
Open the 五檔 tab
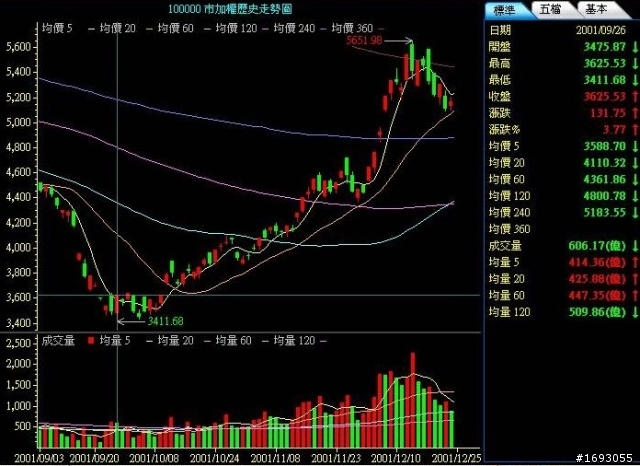[x=550, y=9]
